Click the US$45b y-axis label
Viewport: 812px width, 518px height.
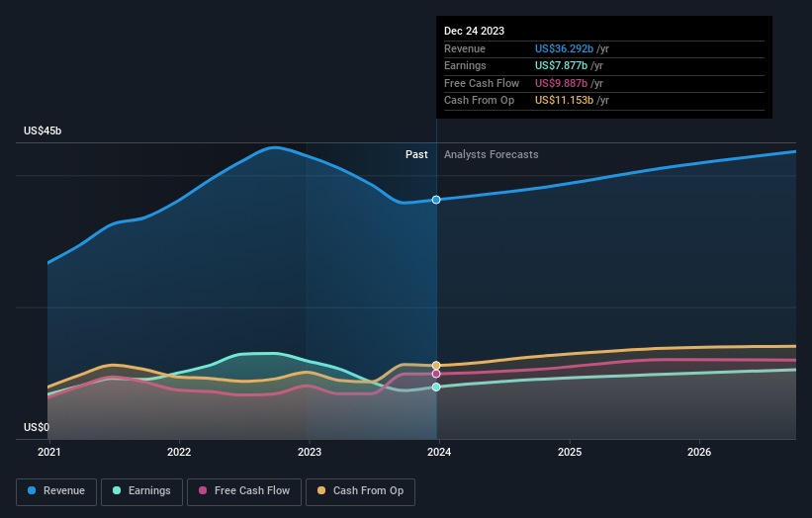[x=43, y=130]
